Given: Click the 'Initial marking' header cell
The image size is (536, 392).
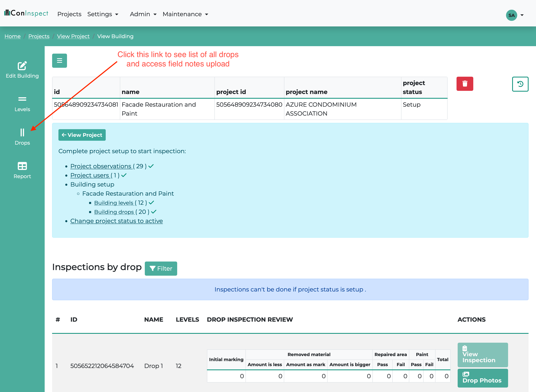Looking at the screenshot, I should click(x=226, y=359).
